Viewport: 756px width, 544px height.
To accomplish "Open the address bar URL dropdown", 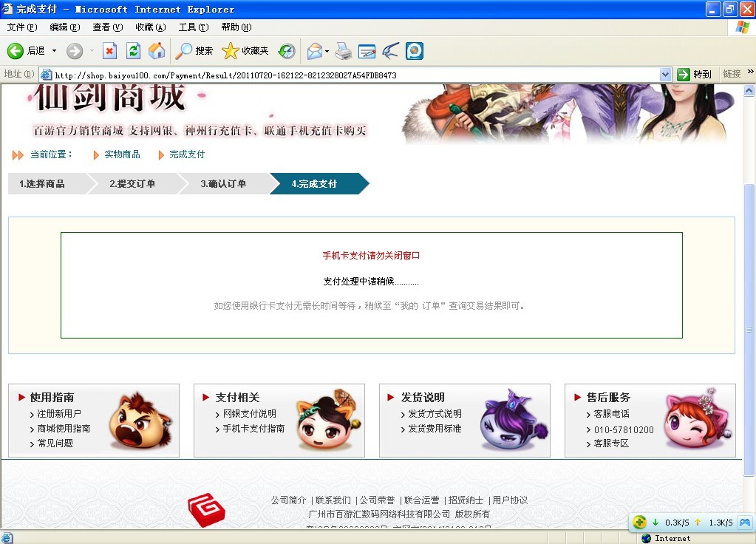I will click(665, 74).
